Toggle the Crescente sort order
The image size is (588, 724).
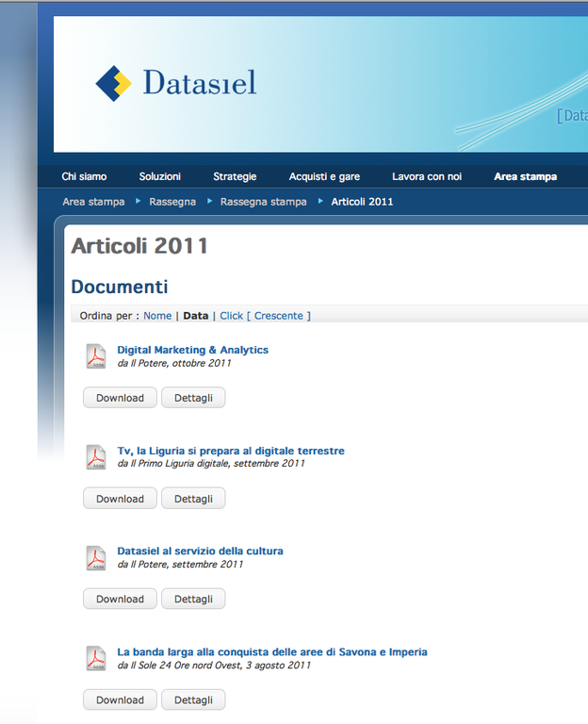[279, 316]
